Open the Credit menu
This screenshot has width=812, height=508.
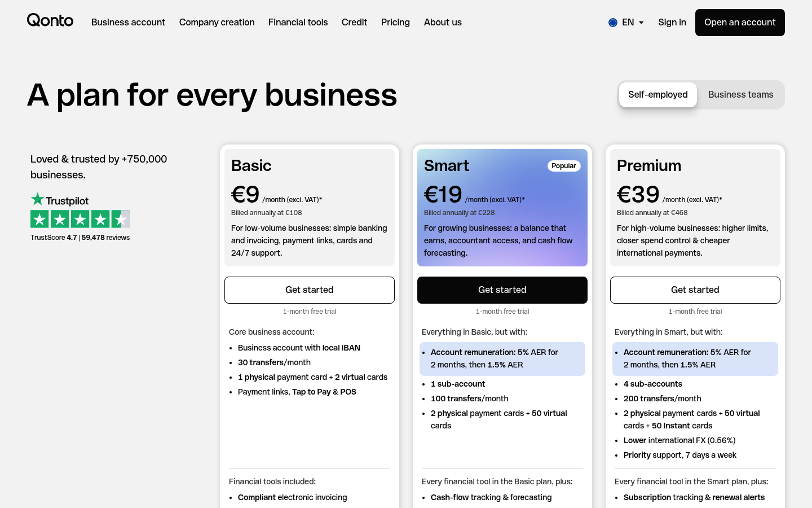[354, 23]
